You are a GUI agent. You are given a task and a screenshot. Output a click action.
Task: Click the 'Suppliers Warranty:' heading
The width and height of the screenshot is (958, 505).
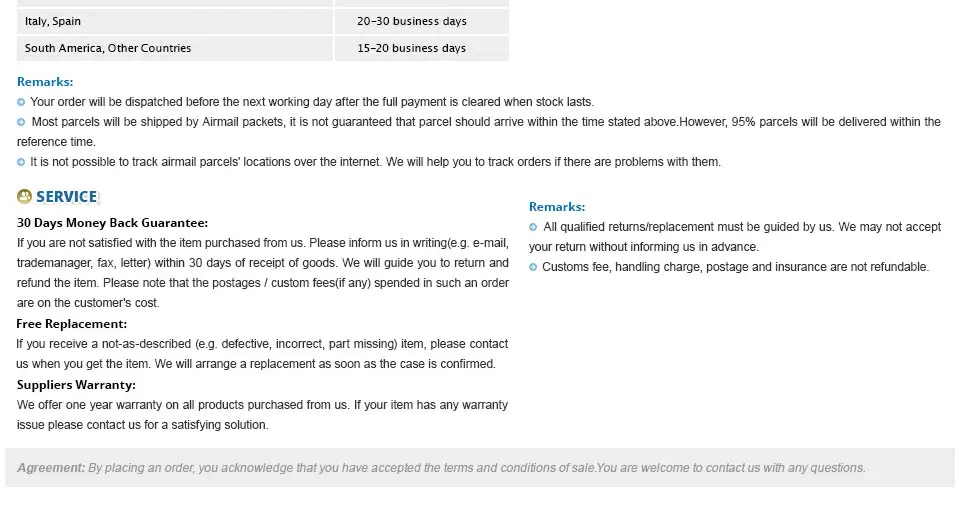click(x=76, y=385)
